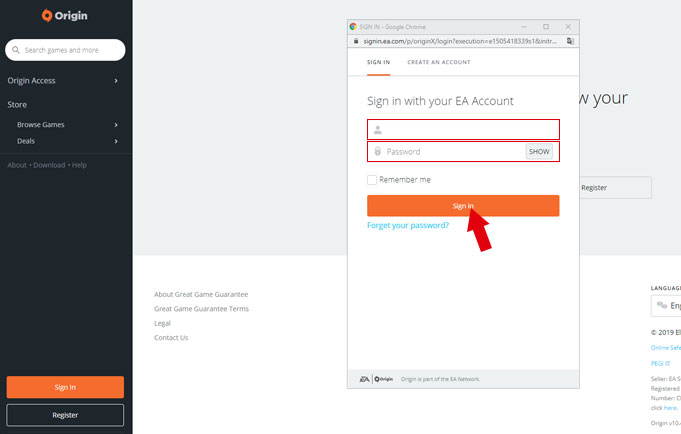The image size is (681, 434).
Task: Click the sidebar Register button
Action: coord(65,414)
